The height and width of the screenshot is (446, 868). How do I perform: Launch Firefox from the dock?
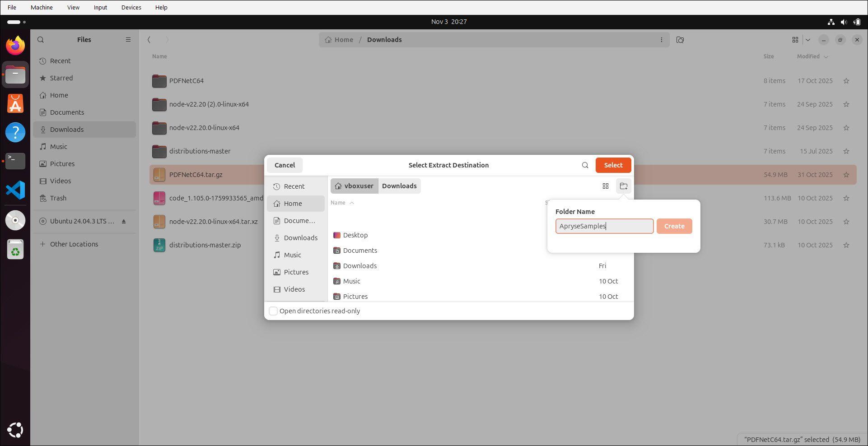point(15,46)
